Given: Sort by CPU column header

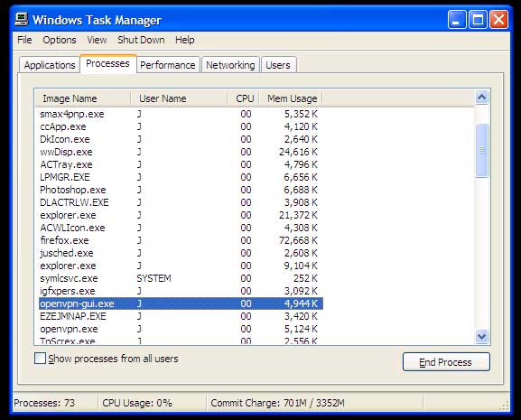Looking at the screenshot, I should [x=244, y=98].
